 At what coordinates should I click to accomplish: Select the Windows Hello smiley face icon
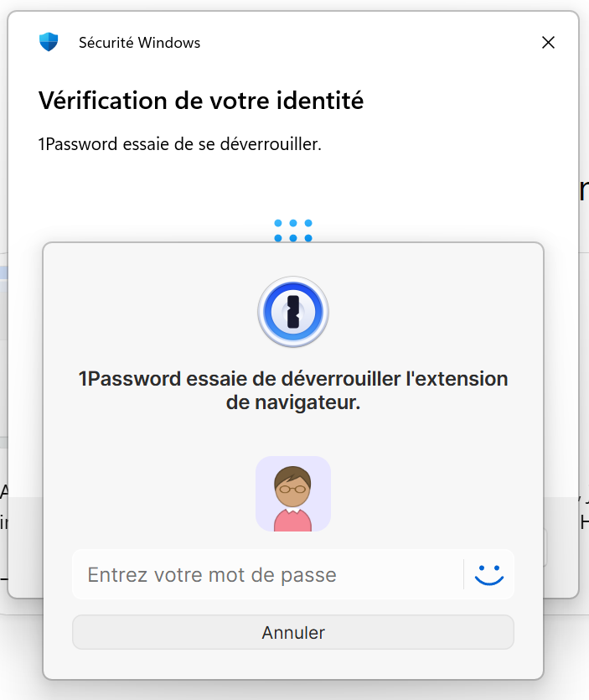click(488, 574)
